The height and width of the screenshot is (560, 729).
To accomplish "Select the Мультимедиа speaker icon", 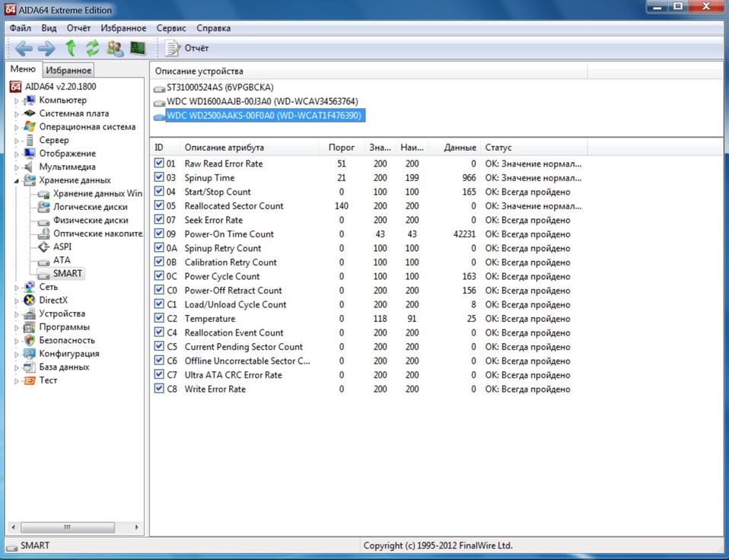I will (29, 167).
